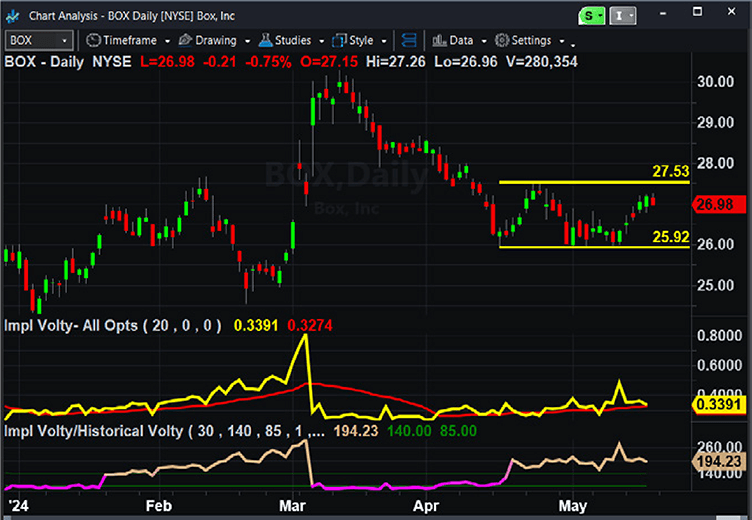
Task: Click the BOX - Daily NYSE status text
Action: pos(68,62)
